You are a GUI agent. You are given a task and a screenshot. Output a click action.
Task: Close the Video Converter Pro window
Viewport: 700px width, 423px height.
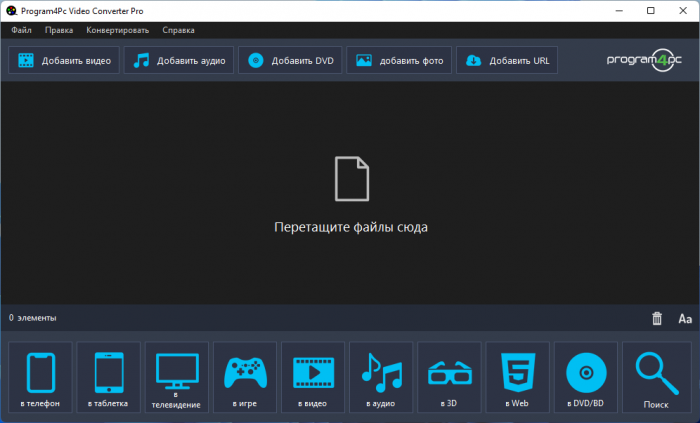coord(683,11)
